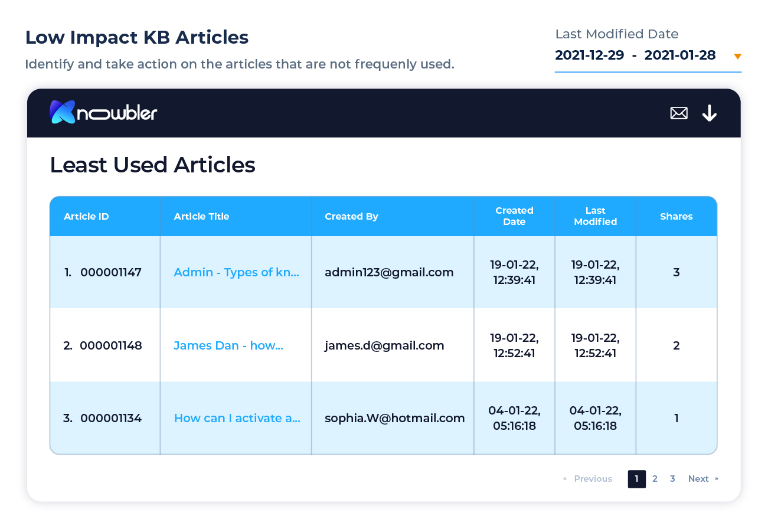This screenshot has width=768, height=532.
Task: Select article ID 000001148
Action: pyautogui.click(x=111, y=345)
